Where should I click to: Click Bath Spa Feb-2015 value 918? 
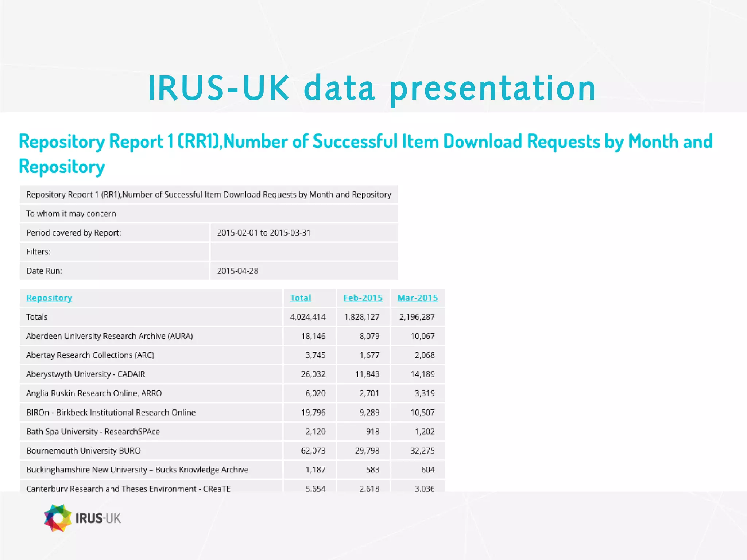tap(373, 431)
